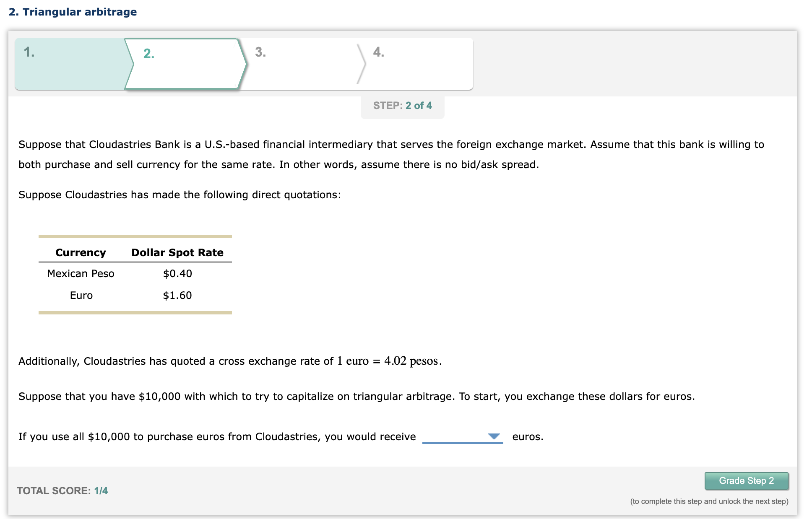Viewport: 812px width, 519px height.
Task: Click the Grade Step 2 button
Action: [746, 480]
